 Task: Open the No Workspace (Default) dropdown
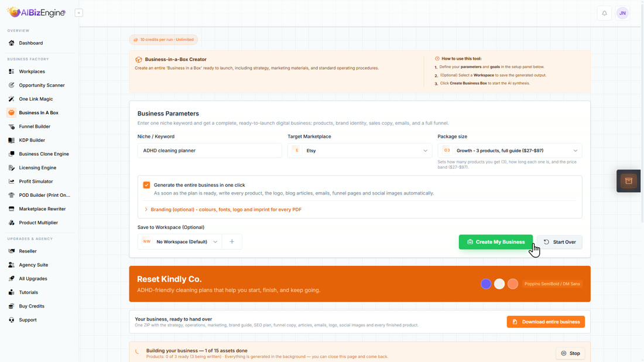(x=180, y=241)
